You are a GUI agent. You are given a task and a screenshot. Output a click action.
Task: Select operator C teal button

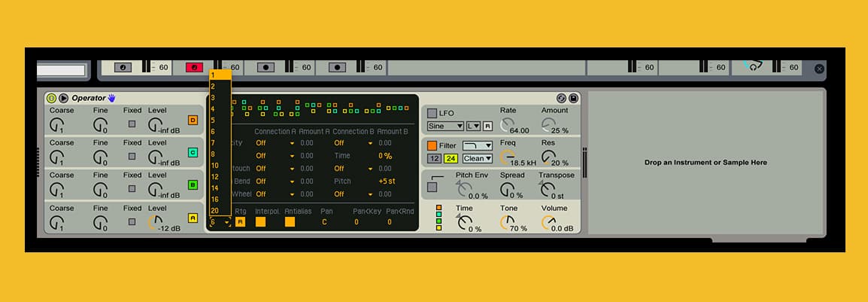193,152
